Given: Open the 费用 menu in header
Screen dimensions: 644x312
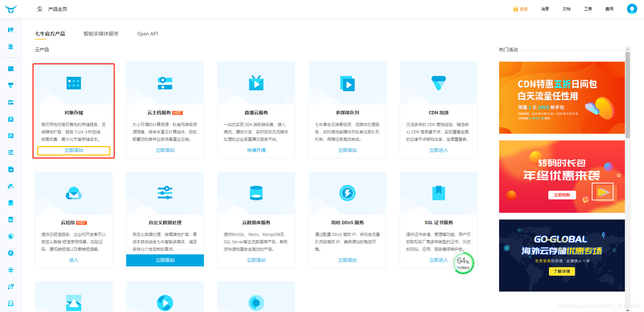Looking at the screenshot, I should click(x=609, y=9).
